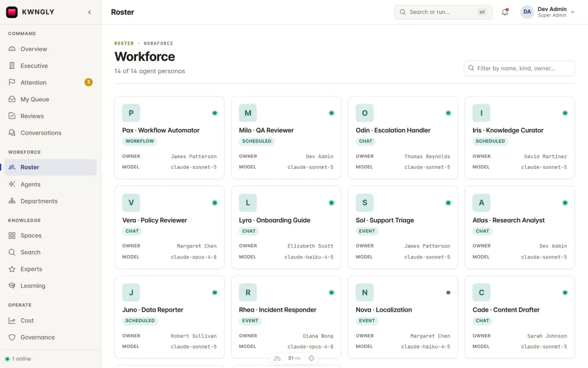The image size is (588, 368).
Task: Open Iris Knowledge Curator card
Action: [520, 138]
